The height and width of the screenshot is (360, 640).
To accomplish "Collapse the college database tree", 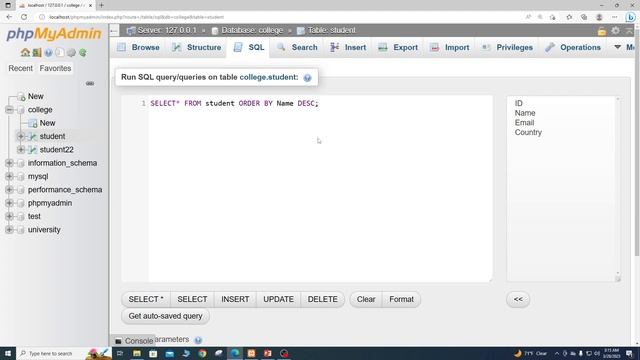I will pyautogui.click(x=9, y=110).
